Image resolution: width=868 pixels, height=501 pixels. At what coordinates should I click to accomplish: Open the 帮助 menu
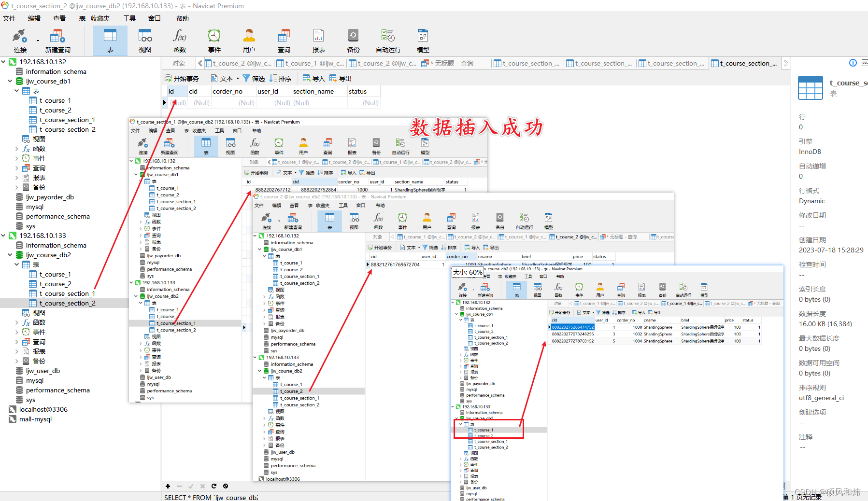coord(183,18)
